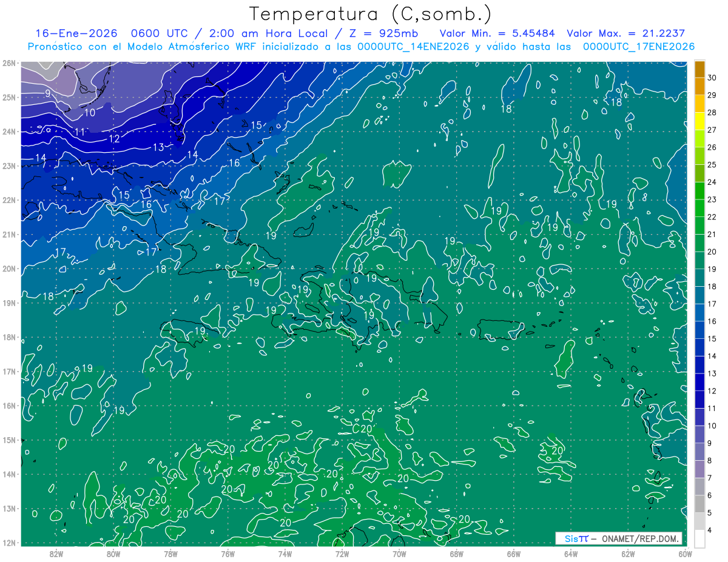Click the 'SisTT - ONAMET/REP.DOM.' credit box
This screenshot has height=562, width=728.
click(619, 539)
